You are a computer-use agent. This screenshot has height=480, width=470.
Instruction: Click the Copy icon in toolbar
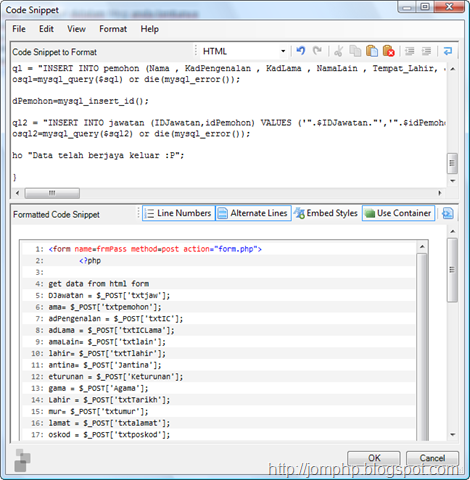coord(355,51)
